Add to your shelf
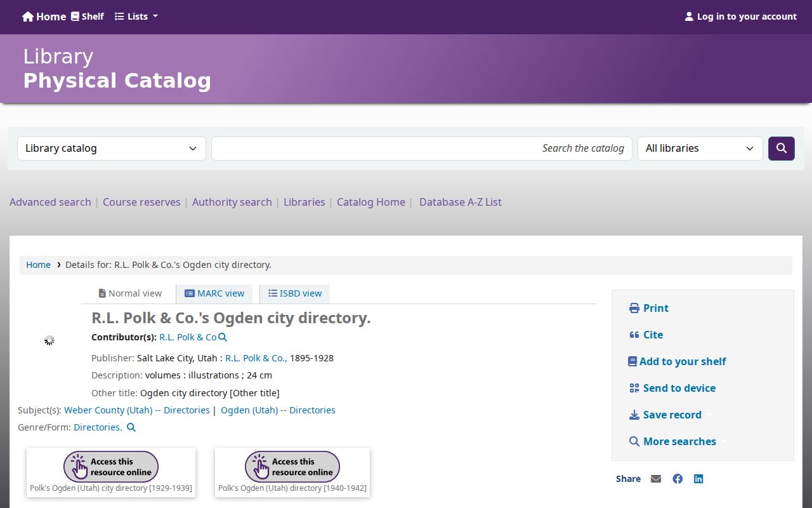Image resolution: width=812 pixels, height=508 pixels. pos(677,361)
